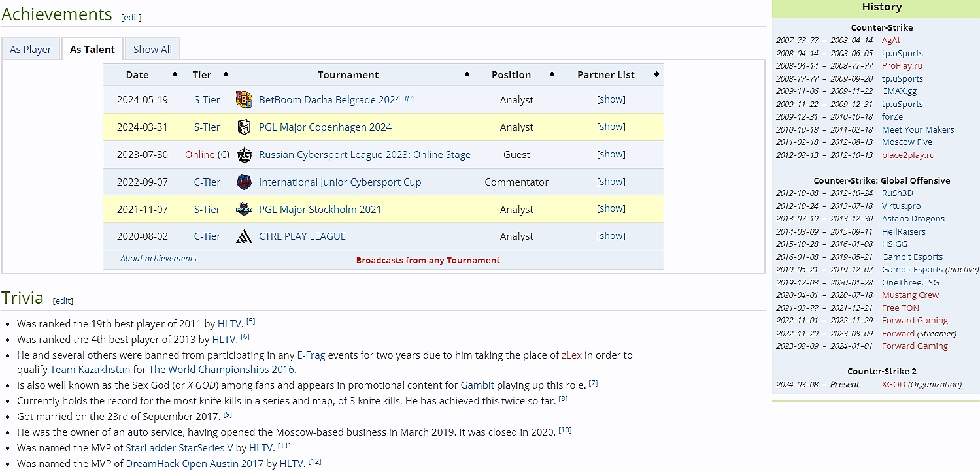Open the StarLadder StarSeries V link
This screenshot has height=471, width=980.
179,448
